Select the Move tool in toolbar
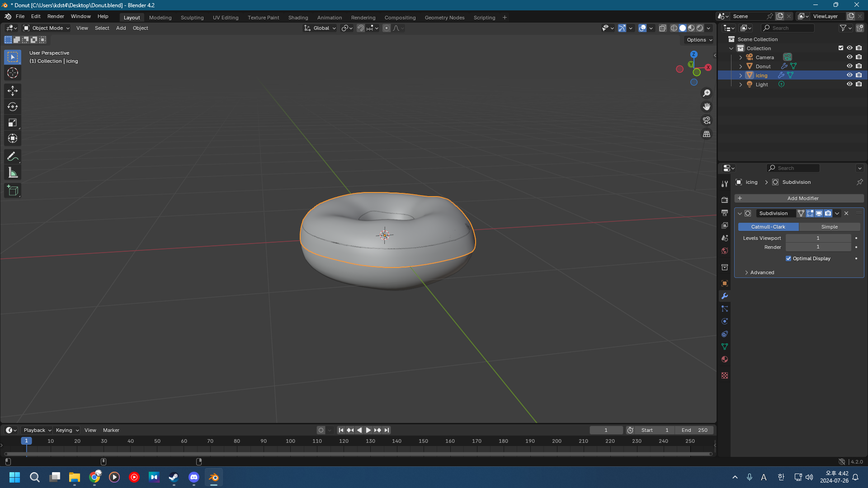The height and width of the screenshot is (488, 868). pos(12,91)
